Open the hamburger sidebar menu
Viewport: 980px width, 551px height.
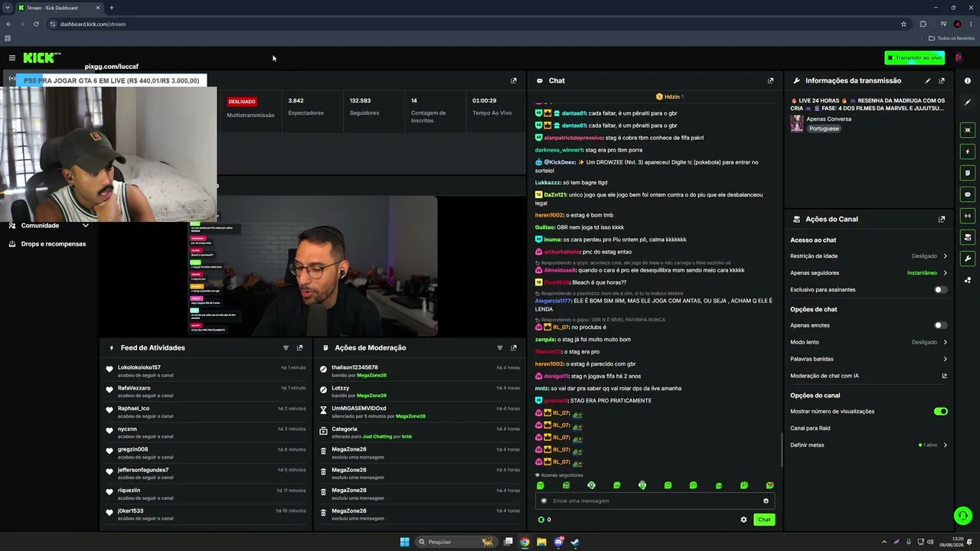(12, 58)
